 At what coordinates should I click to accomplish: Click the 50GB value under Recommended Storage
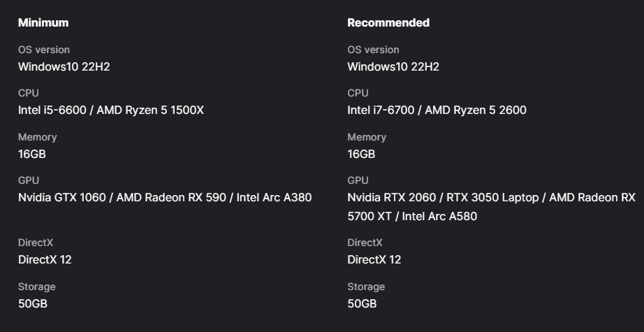tap(362, 303)
